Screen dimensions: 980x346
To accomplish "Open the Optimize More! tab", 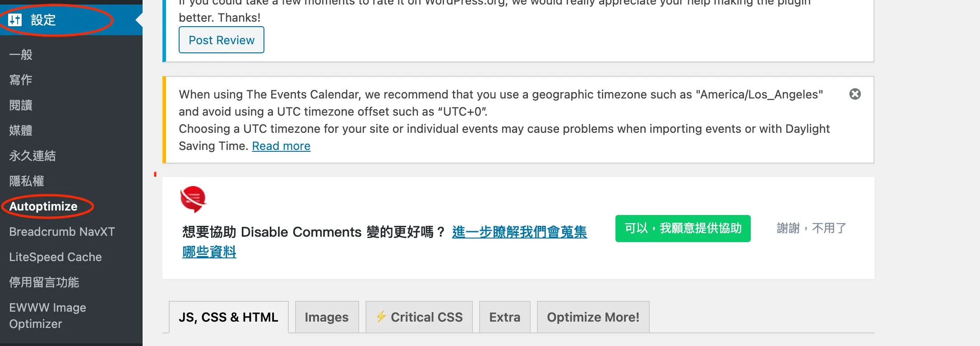I will coord(593,317).
